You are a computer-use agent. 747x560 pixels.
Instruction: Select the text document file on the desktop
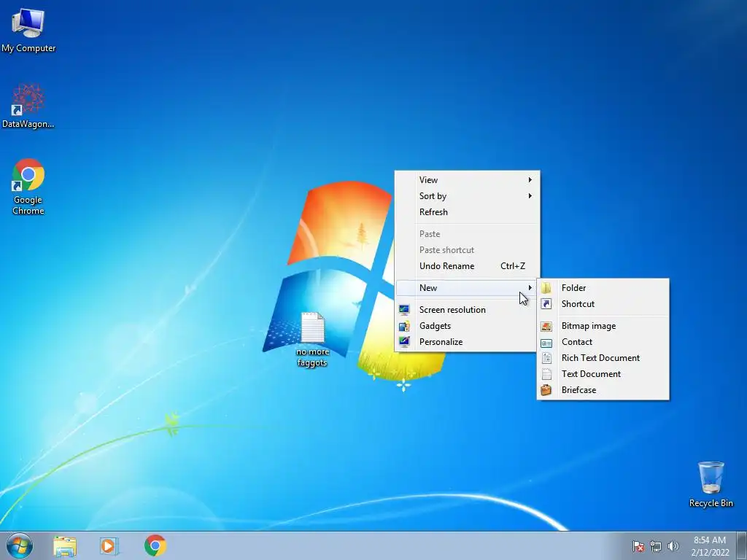312,340
